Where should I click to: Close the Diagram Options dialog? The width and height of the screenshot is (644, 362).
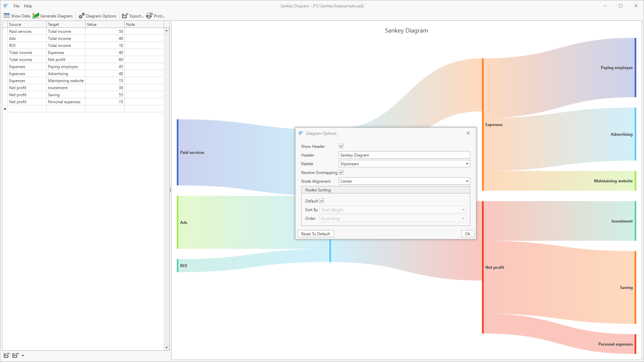468,133
